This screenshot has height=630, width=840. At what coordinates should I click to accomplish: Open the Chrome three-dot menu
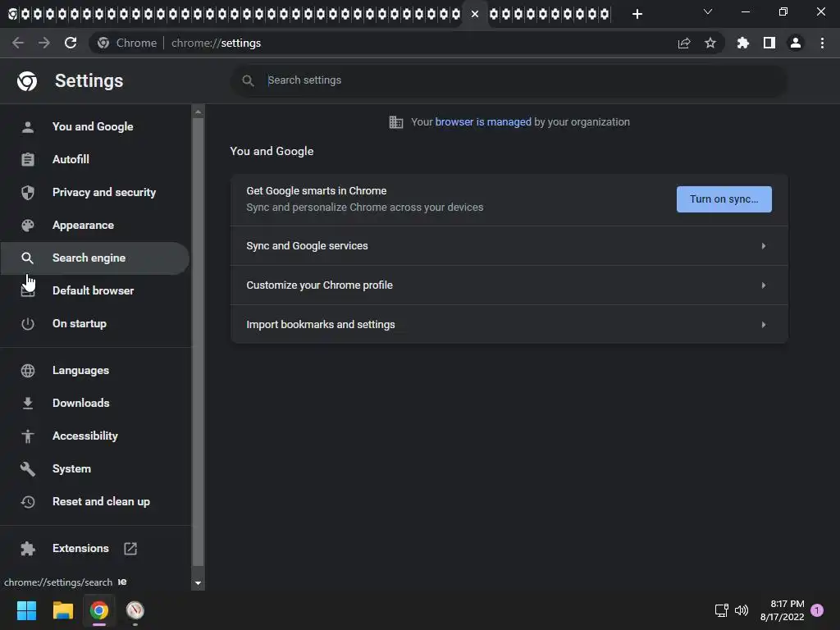coord(822,43)
